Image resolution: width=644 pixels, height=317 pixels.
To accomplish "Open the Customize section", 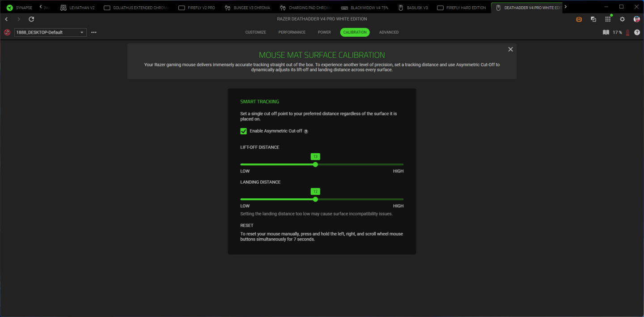I will coord(256,32).
